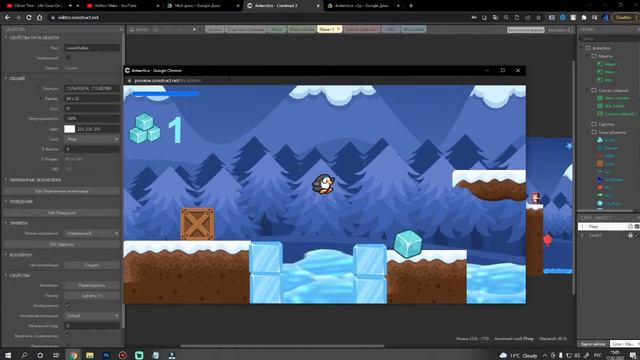The width and height of the screenshot is (640, 360).
Task: Switch to the red event sheet editor tab
Action: (x=362, y=29)
